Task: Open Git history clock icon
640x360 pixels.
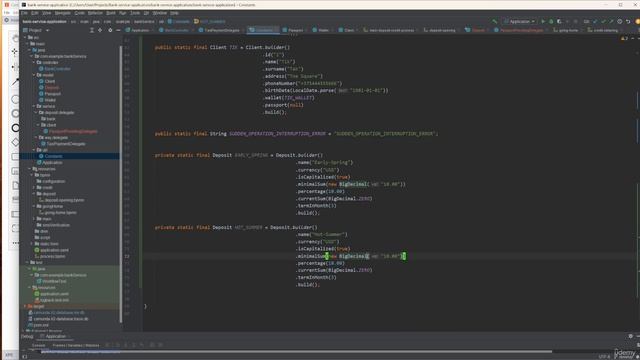Action: (620, 21)
